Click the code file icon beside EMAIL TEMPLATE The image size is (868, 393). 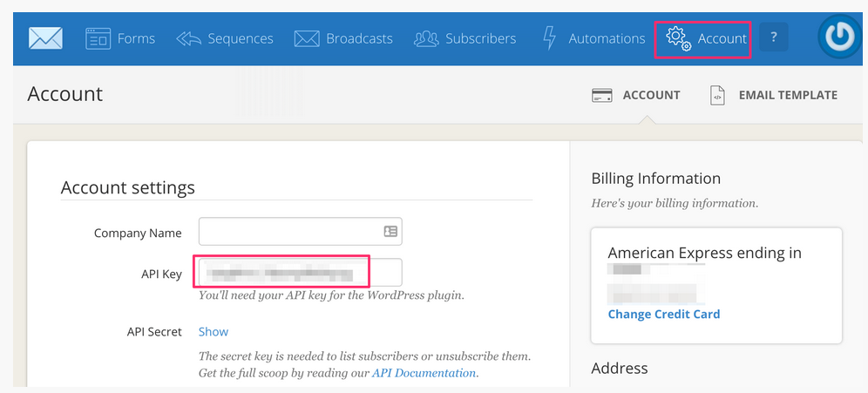pos(717,95)
